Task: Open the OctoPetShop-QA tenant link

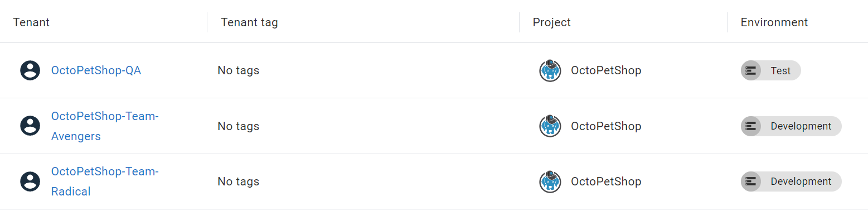Action: coord(96,70)
